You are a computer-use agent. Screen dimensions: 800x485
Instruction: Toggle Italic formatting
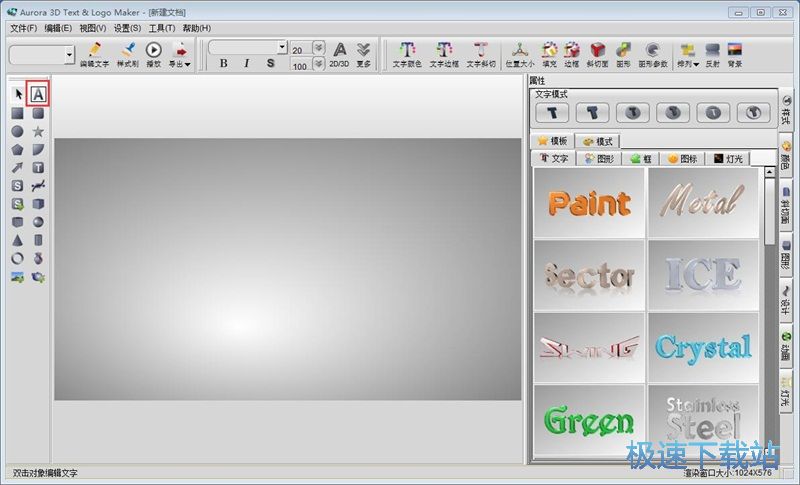247,63
